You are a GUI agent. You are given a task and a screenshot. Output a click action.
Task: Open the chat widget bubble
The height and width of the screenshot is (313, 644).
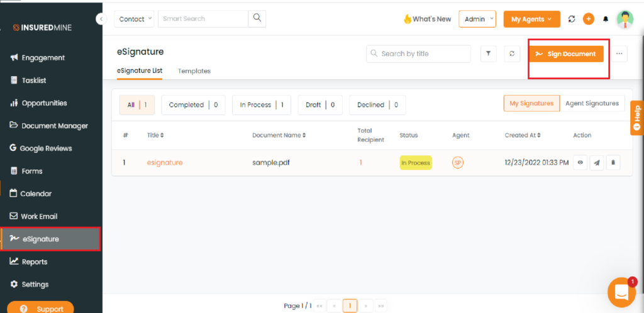(x=621, y=292)
